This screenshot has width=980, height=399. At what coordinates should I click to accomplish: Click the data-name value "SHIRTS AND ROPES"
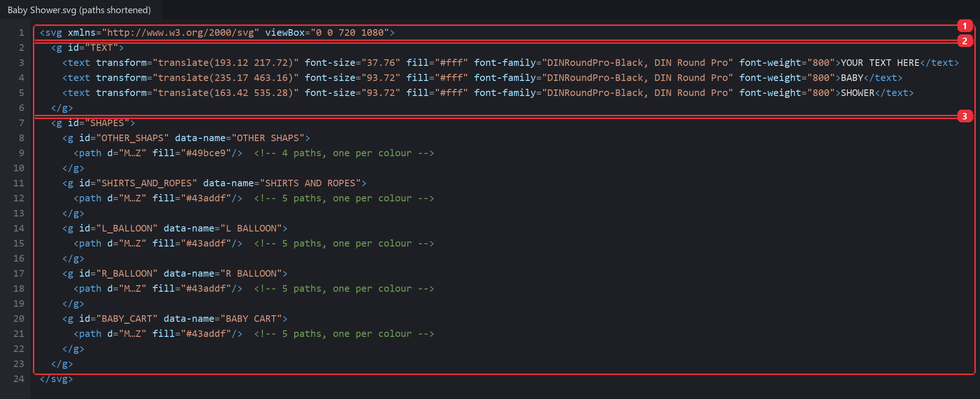pyautogui.click(x=310, y=183)
